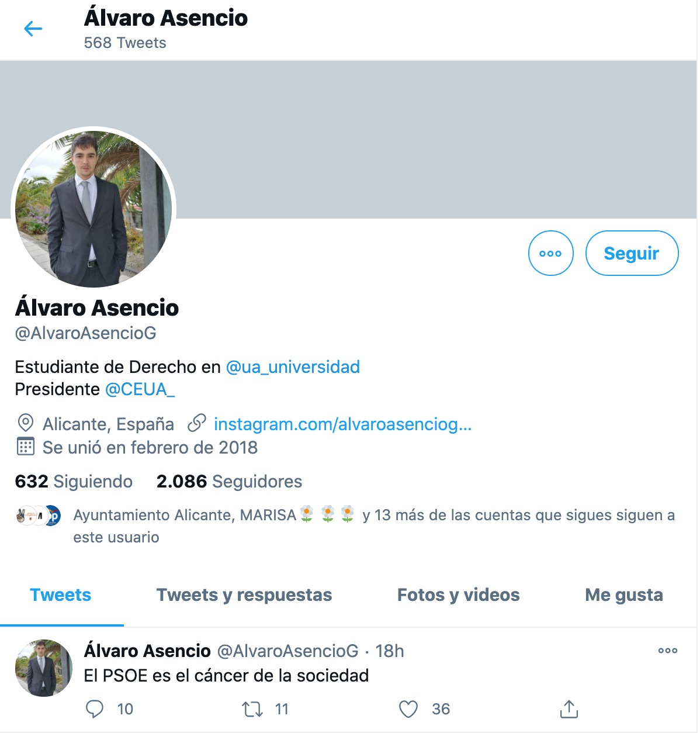Click the small tweet author avatar
The height and width of the screenshot is (733, 700).
[44, 668]
